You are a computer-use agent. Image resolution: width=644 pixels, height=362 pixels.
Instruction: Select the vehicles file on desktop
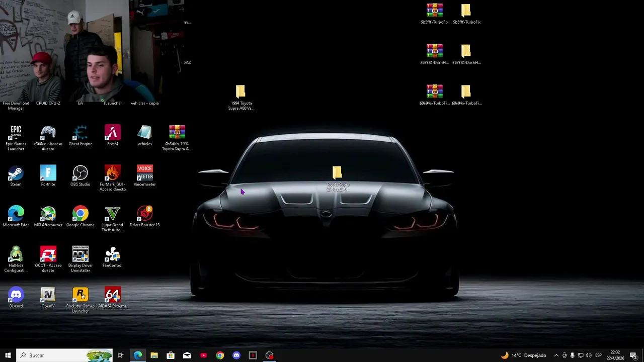coord(145,136)
